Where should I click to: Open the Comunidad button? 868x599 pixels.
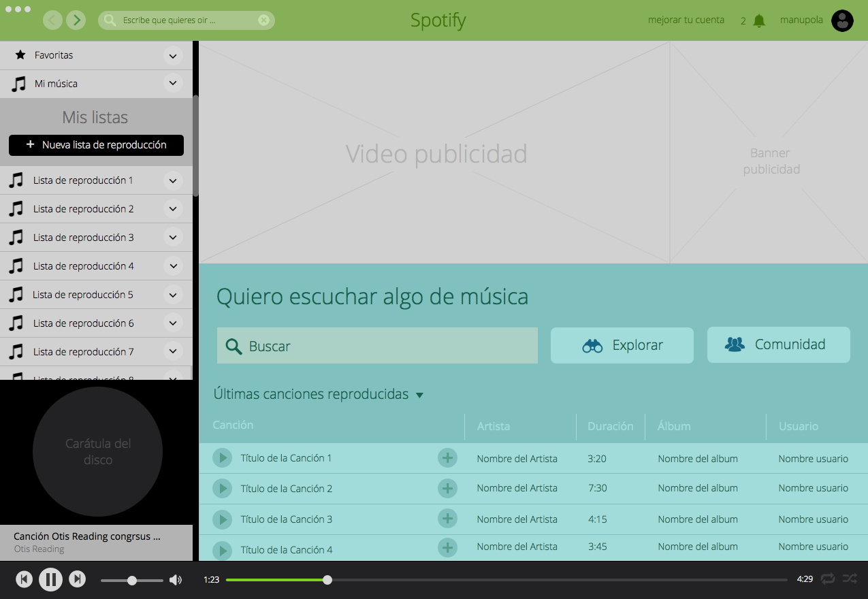click(x=779, y=344)
